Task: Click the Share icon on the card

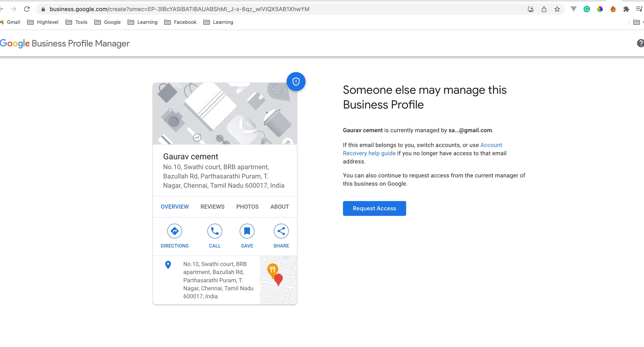Action: [x=281, y=231]
